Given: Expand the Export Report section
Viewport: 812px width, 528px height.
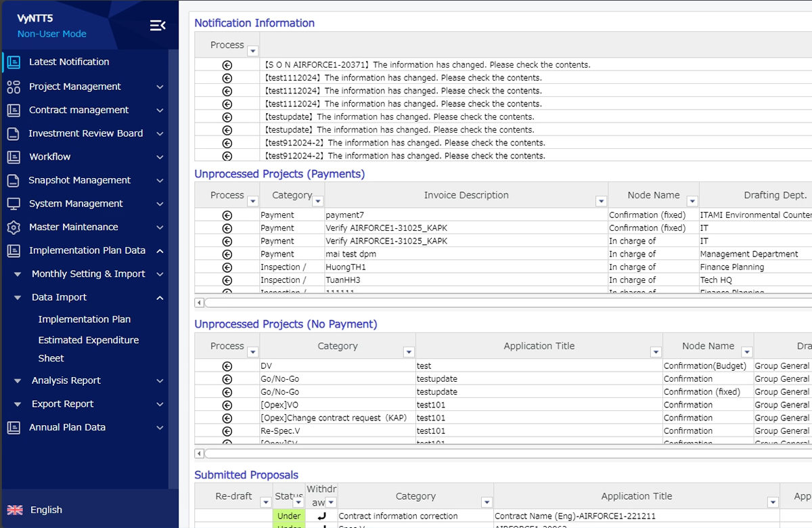Looking at the screenshot, I should tap(160, 404).
